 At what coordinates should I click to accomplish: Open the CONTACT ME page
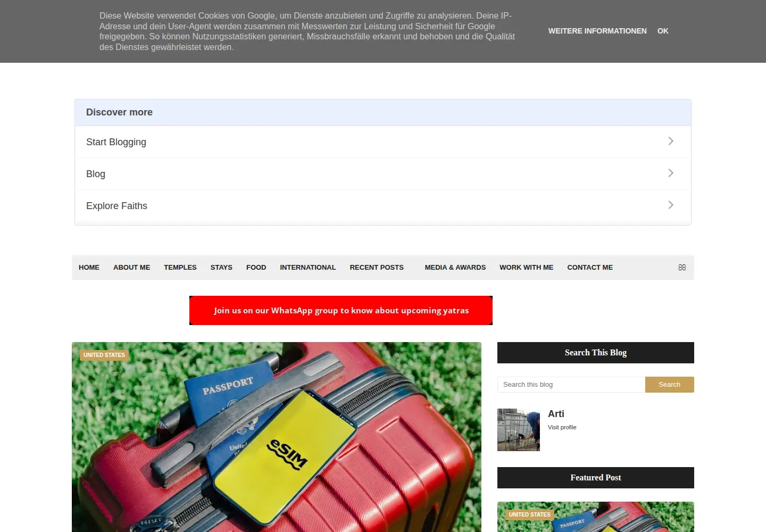click(590, 268)
